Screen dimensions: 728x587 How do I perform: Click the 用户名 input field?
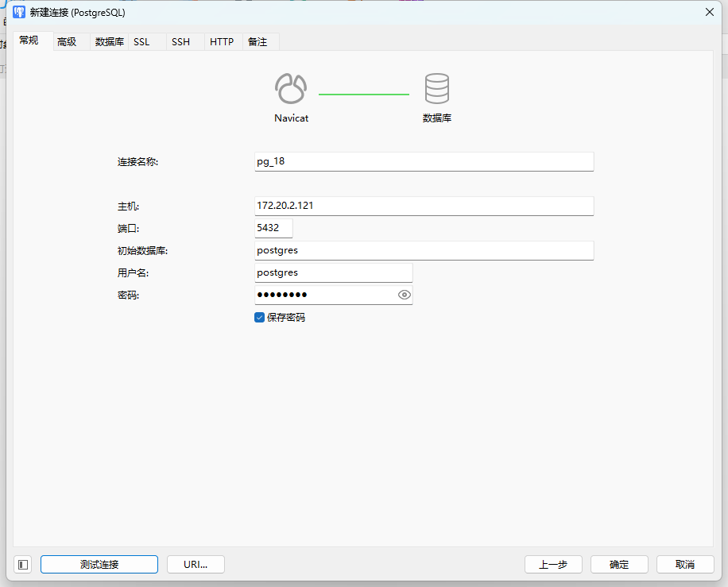(333, 272)
